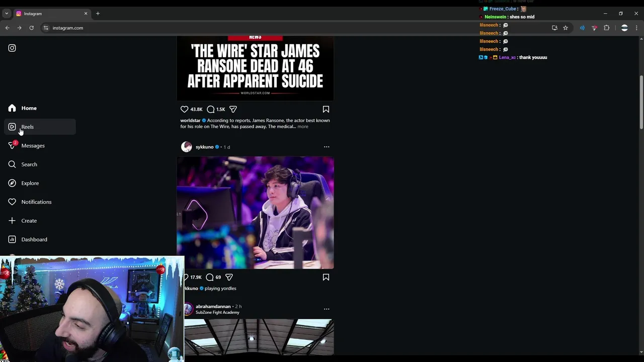This screenshot has height=362, width=644.
Task: Like the worldstar post with heart icon
Action: (185, 109)
